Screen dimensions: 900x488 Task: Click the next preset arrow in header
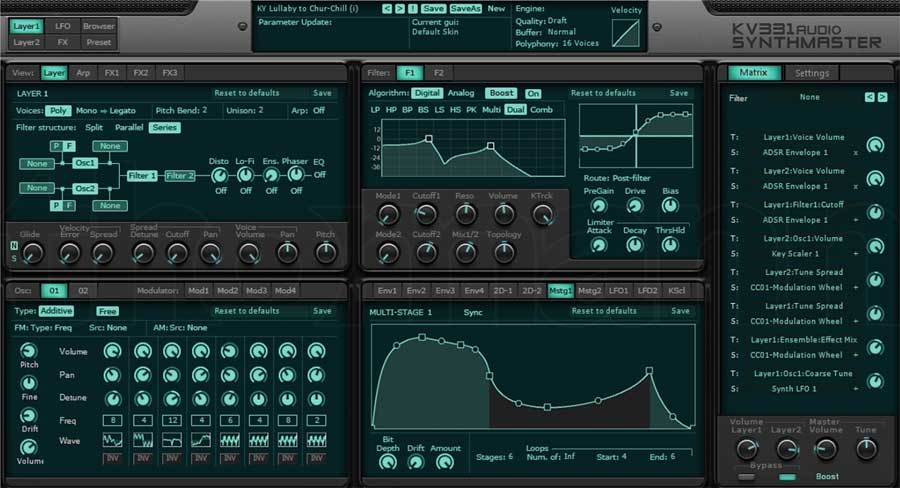click(x=399, y=9)
